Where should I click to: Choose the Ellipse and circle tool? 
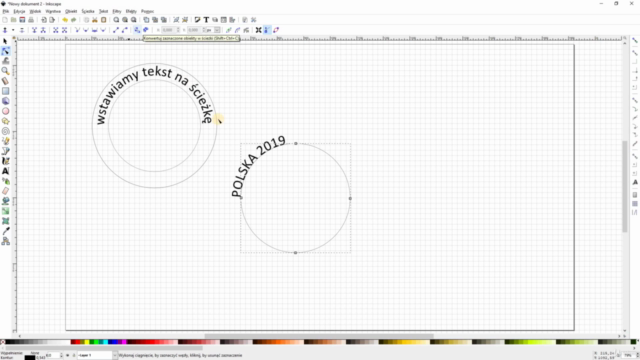5,111
